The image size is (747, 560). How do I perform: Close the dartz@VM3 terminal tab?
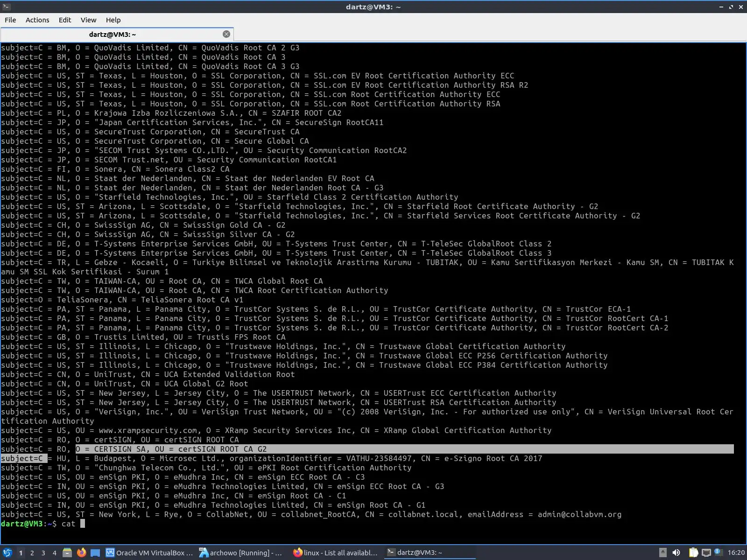[x=226, y=34]
